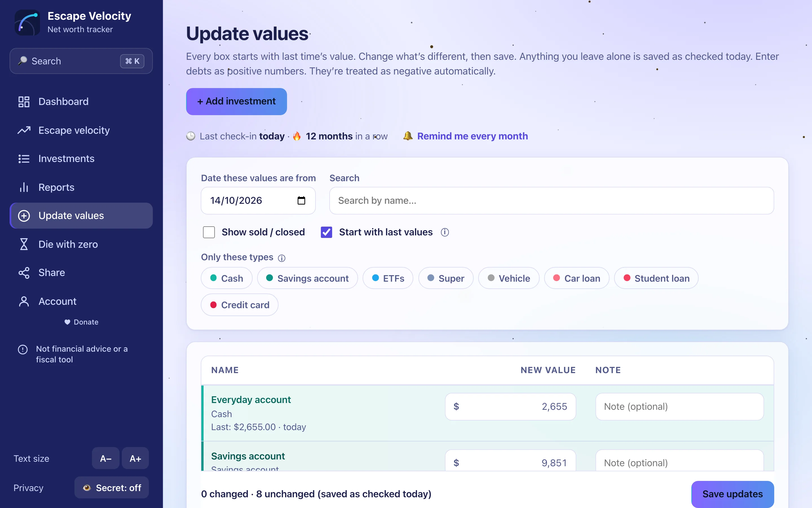The width and height of the screenshot is (812, 508).
Task: Open the Share page
Action: (x=81, y=272)
